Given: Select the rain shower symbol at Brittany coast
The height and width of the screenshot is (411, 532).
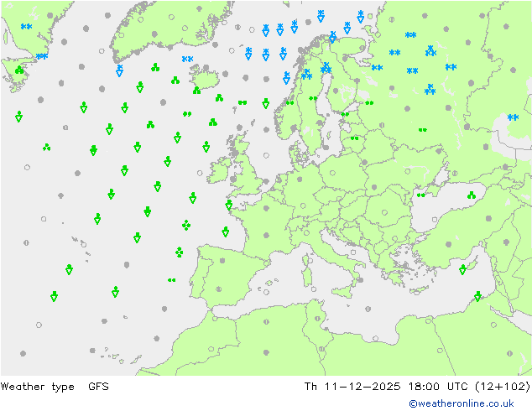Looking at the screenshot, I should tap(229, 205).
